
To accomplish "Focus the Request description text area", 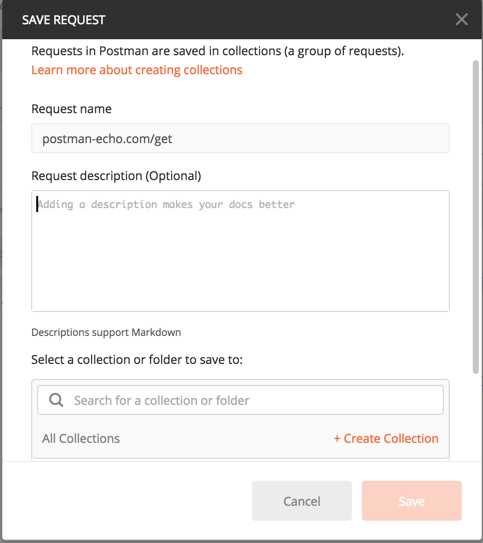I will click(240, 251).
